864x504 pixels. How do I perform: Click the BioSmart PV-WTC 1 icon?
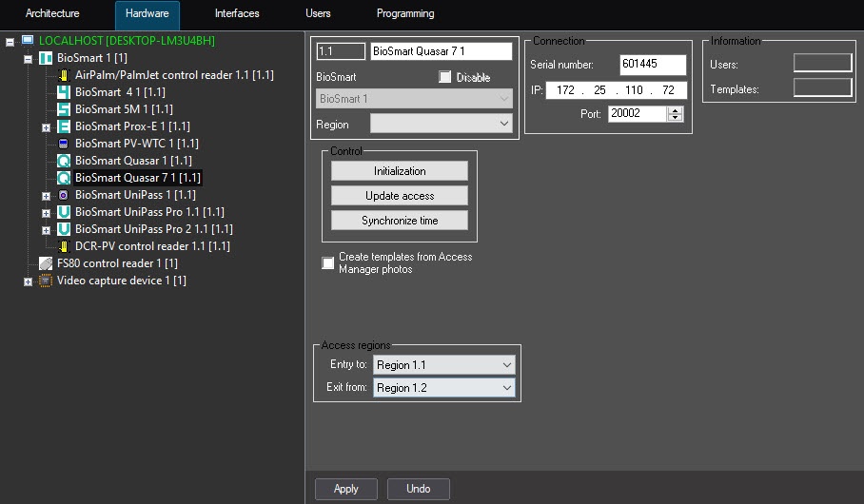[64, 144]
